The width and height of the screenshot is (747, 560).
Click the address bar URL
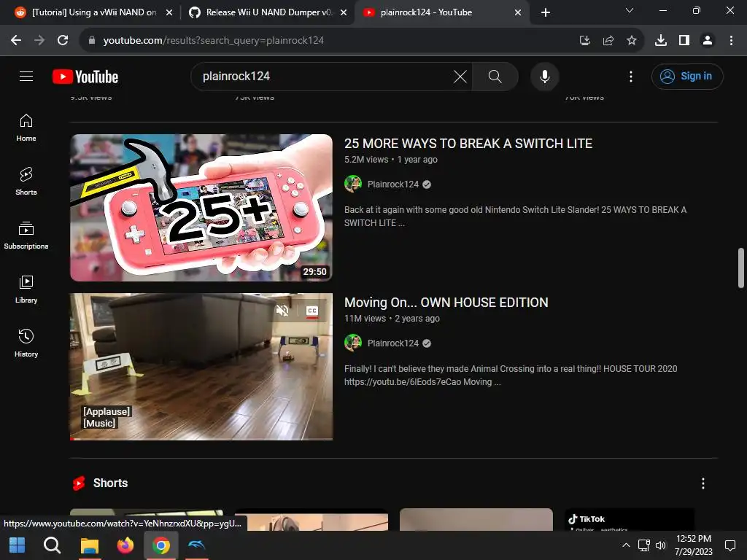tap(214, 41)
